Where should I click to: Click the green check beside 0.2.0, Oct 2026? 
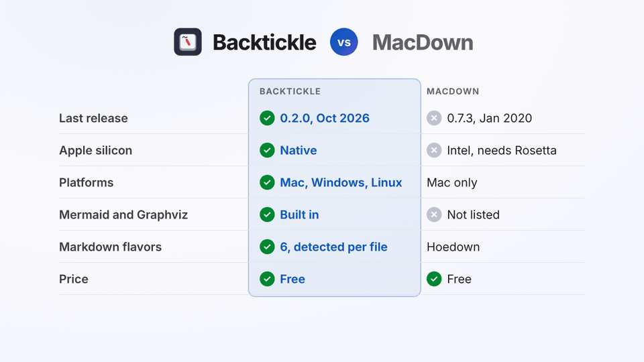pos(267,118)
